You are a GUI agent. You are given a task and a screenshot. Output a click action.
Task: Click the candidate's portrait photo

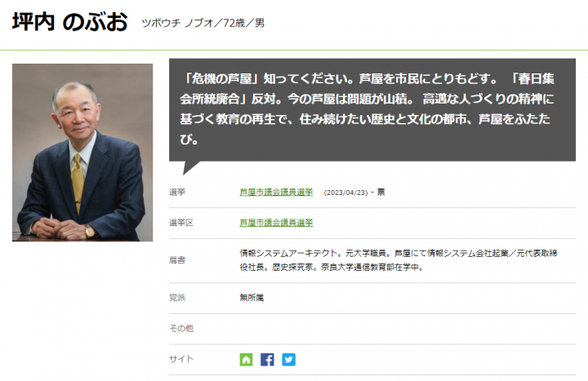pos(82,153)
